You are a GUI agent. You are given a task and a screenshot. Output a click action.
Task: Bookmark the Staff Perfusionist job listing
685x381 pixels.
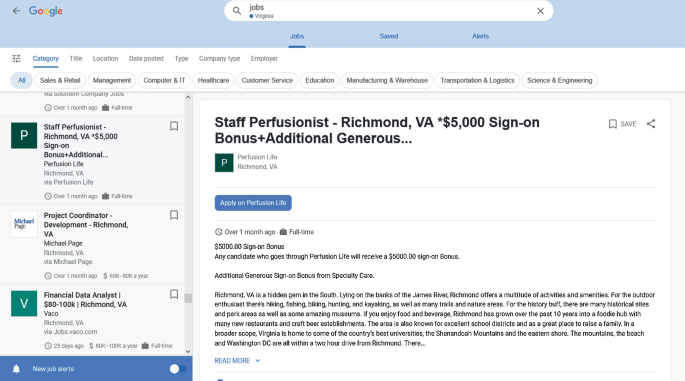click(x=174, y=126)
